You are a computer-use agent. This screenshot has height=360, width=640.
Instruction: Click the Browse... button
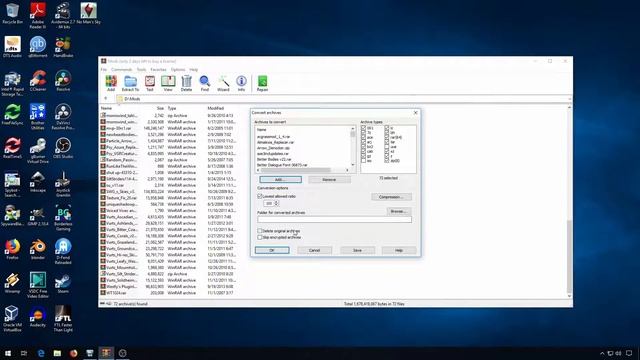pos(398,211)
